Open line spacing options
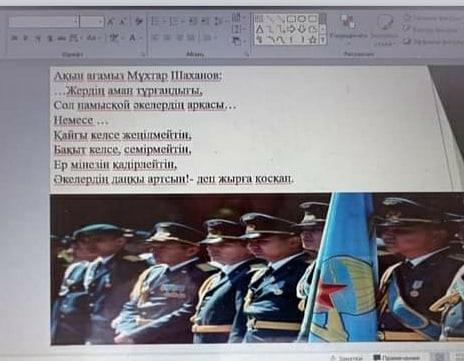The image size is (464, 361). click(x=220, y=22)
